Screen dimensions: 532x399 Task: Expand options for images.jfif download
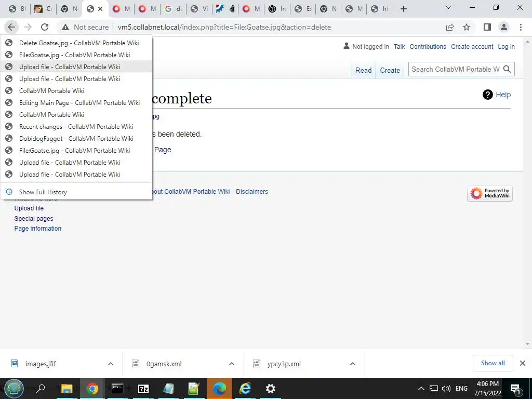[x=111, y=364]
